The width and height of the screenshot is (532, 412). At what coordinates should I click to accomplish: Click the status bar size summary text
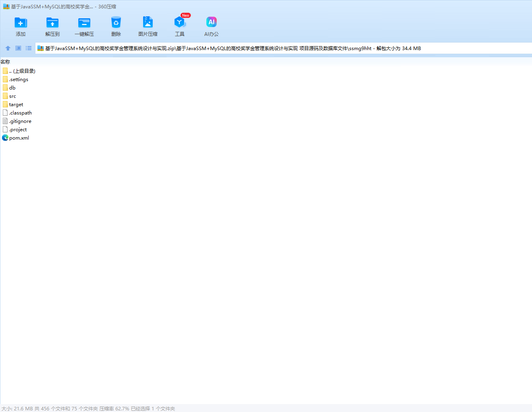[x=88, y=408]
